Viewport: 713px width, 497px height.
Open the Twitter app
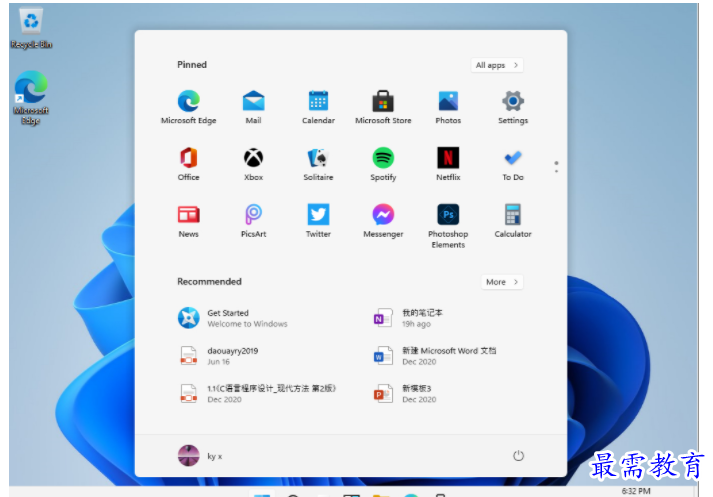coord(318,221)
